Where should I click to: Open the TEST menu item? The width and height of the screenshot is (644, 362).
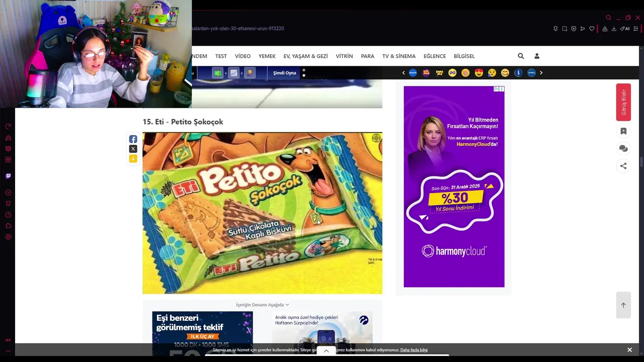221,56
